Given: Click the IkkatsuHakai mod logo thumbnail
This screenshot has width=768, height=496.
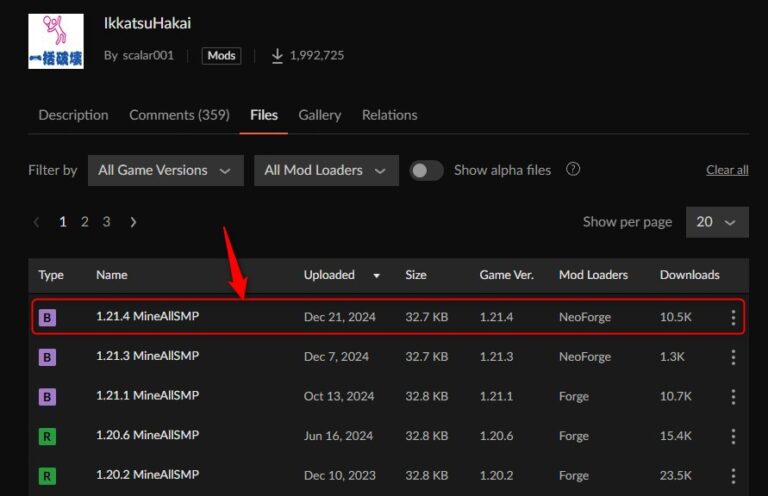Looking at the screenshot, I should 56,40.
